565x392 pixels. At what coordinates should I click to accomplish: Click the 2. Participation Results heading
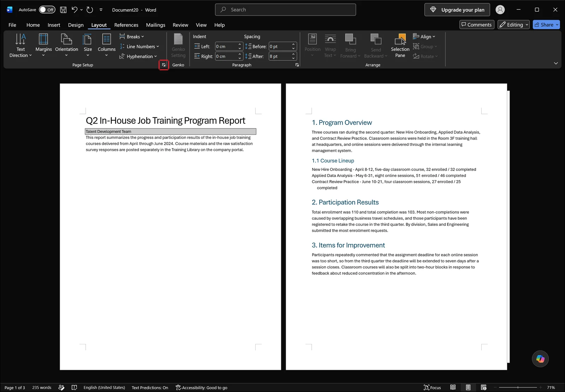[x=345, y=202]
